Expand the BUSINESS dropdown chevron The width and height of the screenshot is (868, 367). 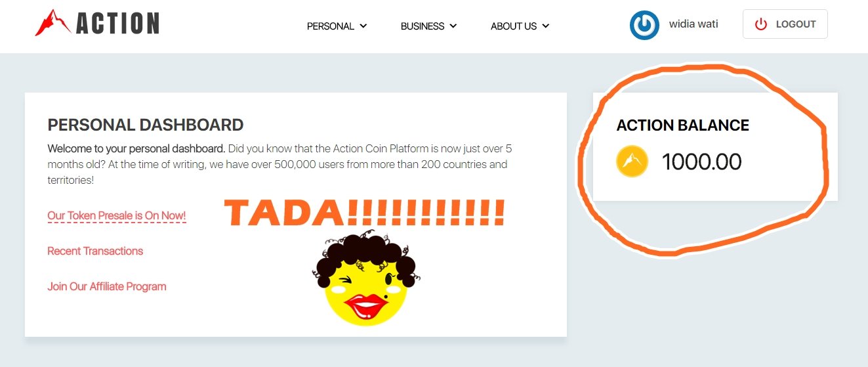tap(453, 26)
